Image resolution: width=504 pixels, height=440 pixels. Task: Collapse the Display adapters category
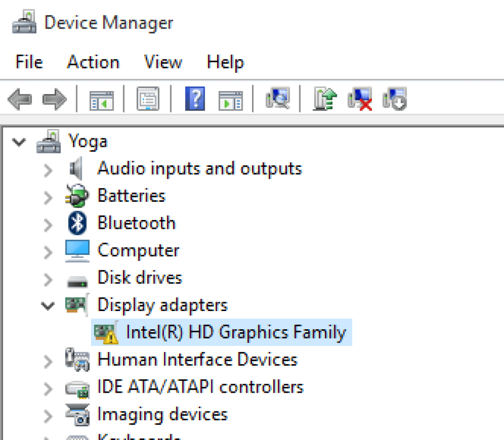47,305
